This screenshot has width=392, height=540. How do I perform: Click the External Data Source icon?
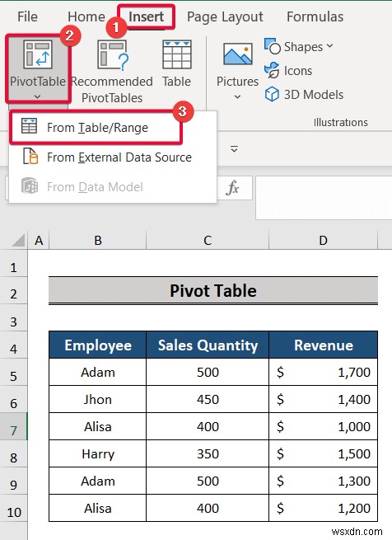30,157
